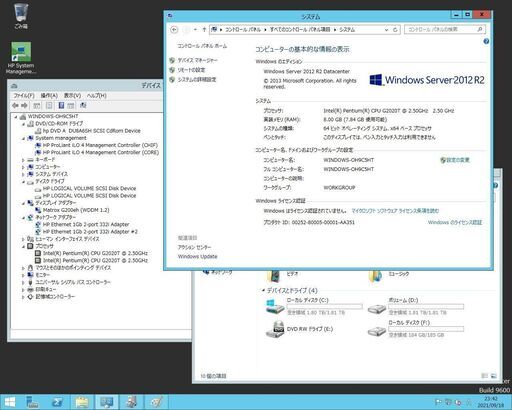512x410 pixels.
Task: Focus the コントロール パネルの検索 search box
Action: [445, 30]
